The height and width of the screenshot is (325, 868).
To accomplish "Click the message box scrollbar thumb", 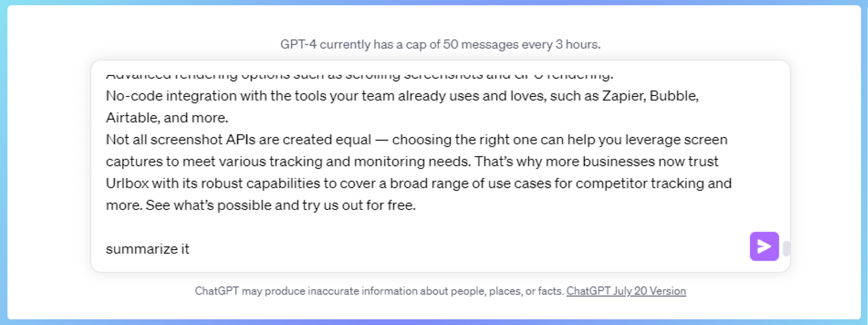I will (786, 248).
